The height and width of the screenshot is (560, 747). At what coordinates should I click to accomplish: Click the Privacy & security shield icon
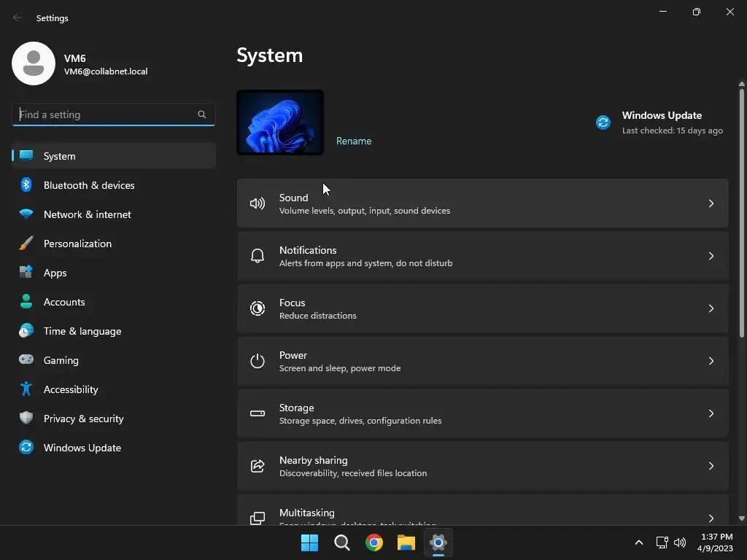pyautogui.click(x=26, y=418)
